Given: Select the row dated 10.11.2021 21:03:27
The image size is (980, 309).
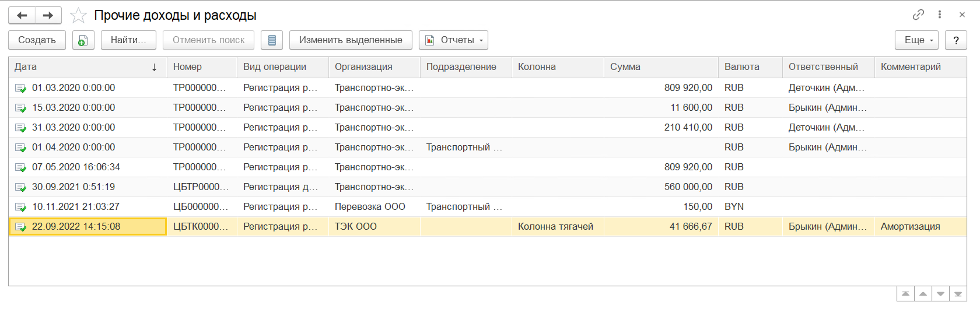Looking at the screenshot, I should coord(488,207).
